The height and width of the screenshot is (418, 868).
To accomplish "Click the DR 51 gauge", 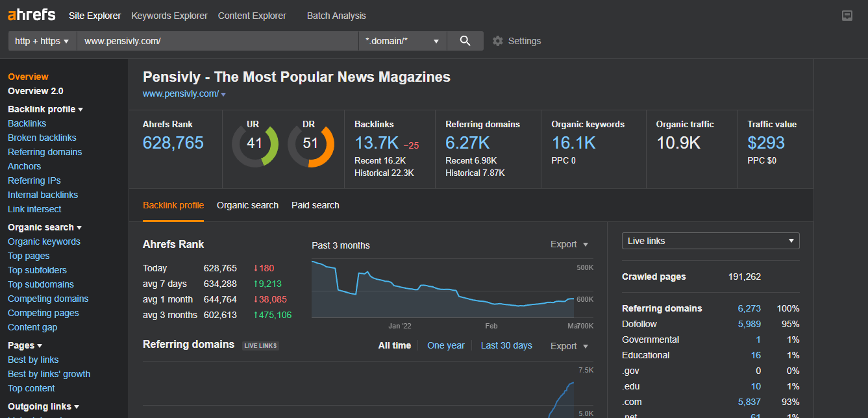I will 310,143.
